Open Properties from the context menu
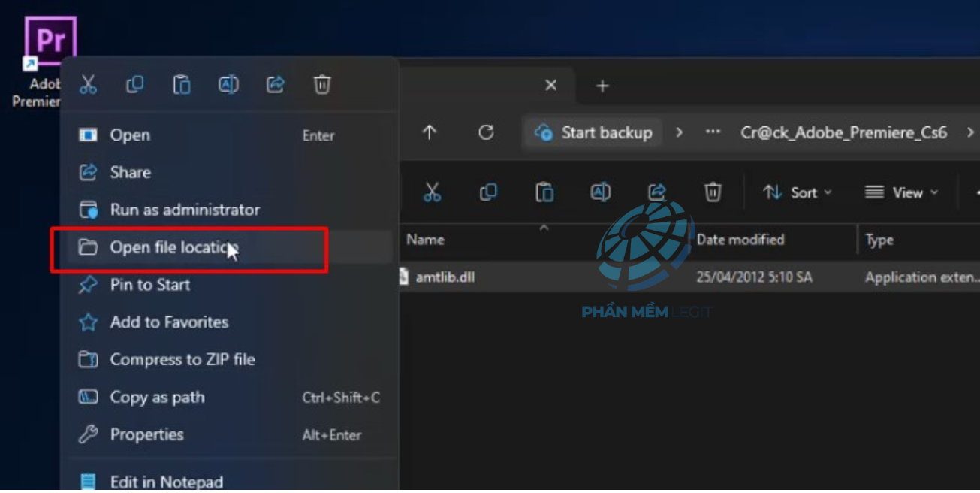980x493 pixels. [230, 434]
